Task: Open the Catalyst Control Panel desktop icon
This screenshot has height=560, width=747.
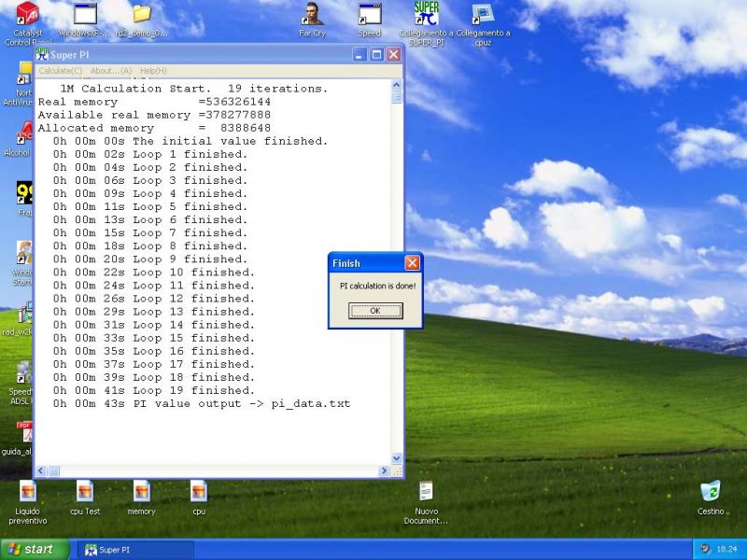Action: click(x=28, y=13)
